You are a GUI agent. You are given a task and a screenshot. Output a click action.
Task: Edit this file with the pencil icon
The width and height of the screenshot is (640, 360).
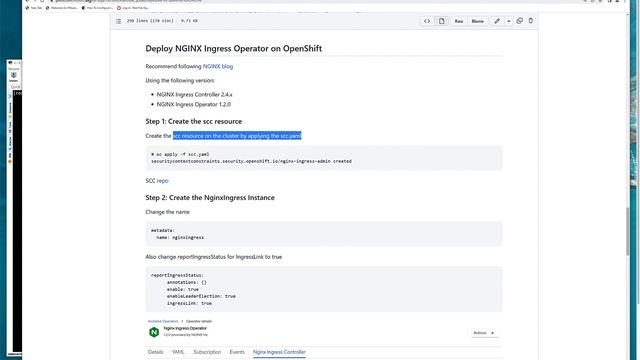(x=497, y=21)
